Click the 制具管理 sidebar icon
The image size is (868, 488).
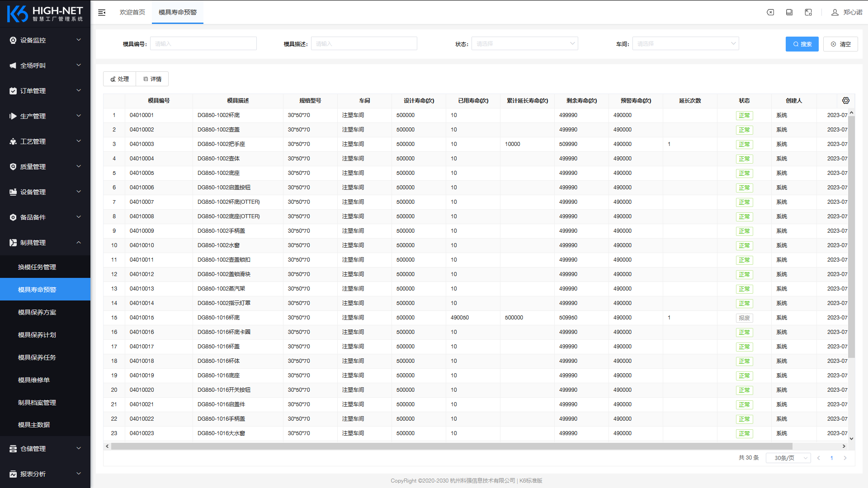[13, 243]
